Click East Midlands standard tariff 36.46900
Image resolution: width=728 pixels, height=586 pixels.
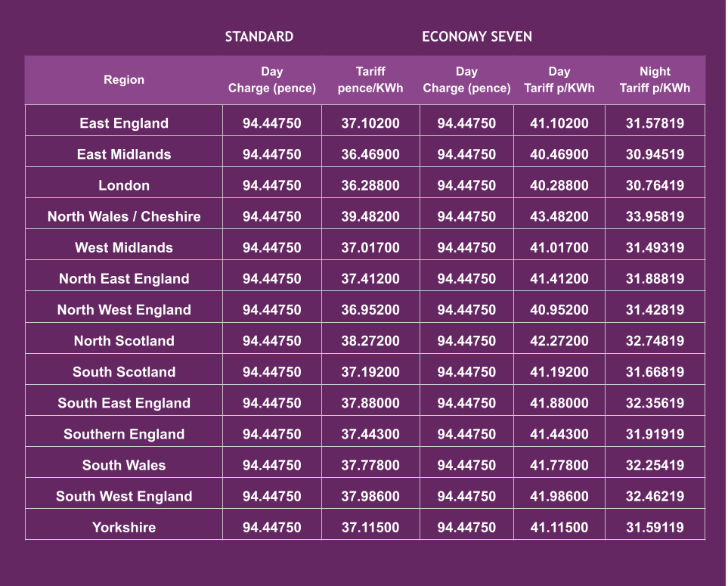pyautogui.click(x=370, y=154)
